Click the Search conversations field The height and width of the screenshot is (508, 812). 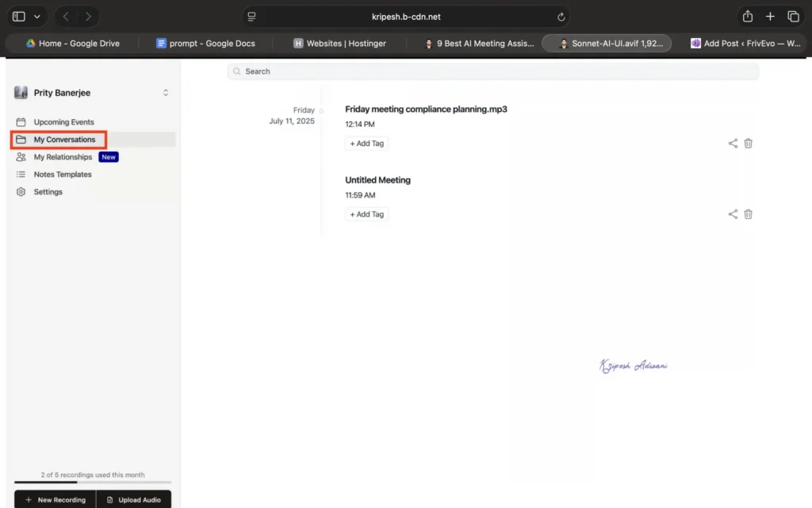492,71
